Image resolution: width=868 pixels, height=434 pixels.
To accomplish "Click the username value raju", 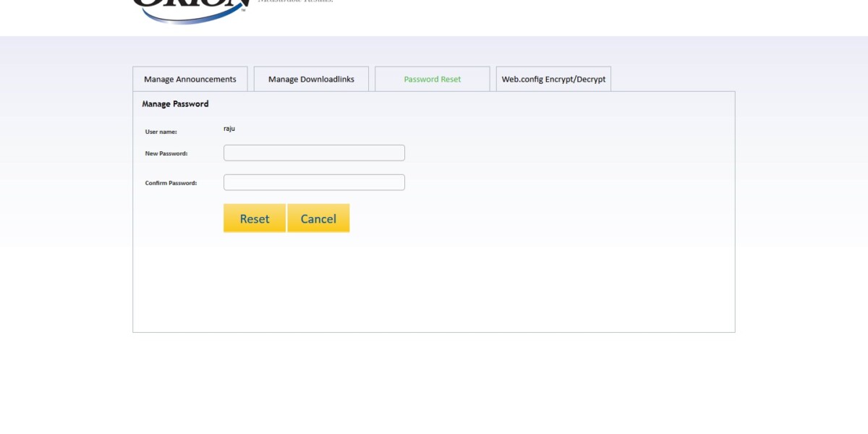I will click(229, 129).
